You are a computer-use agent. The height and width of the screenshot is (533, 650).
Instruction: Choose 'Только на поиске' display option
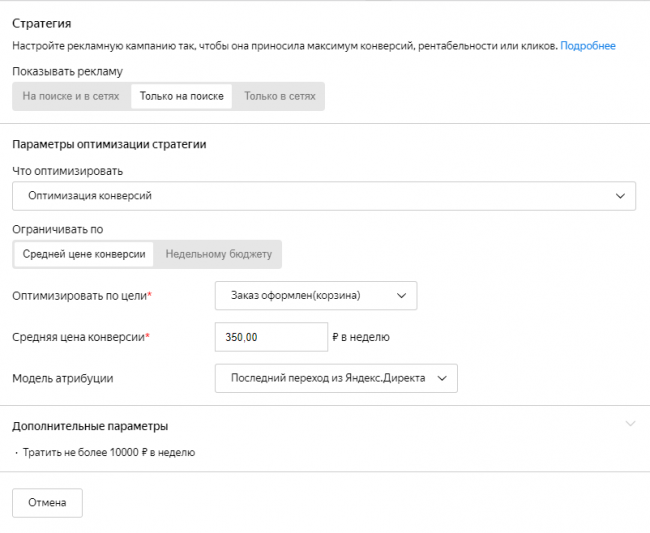[x=181, y=96]
